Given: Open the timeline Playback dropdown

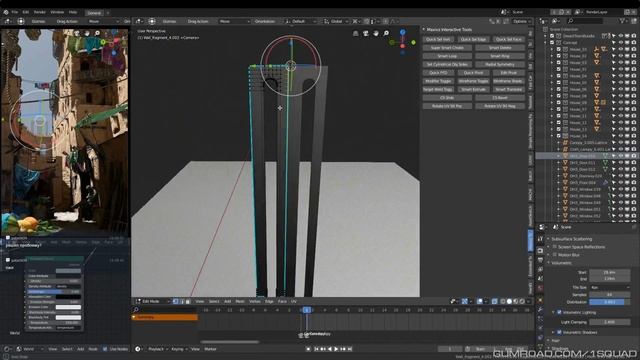Looking at the screenshot, I should tap(158, 349).
